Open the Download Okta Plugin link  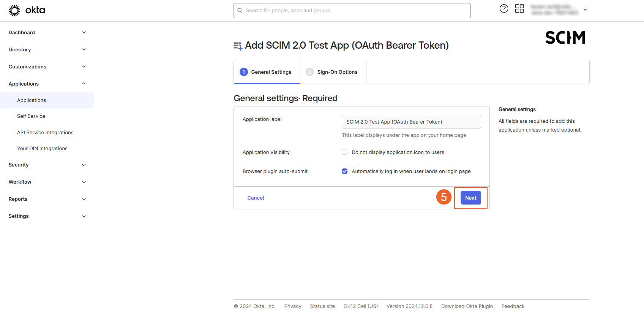pos(467,306)
